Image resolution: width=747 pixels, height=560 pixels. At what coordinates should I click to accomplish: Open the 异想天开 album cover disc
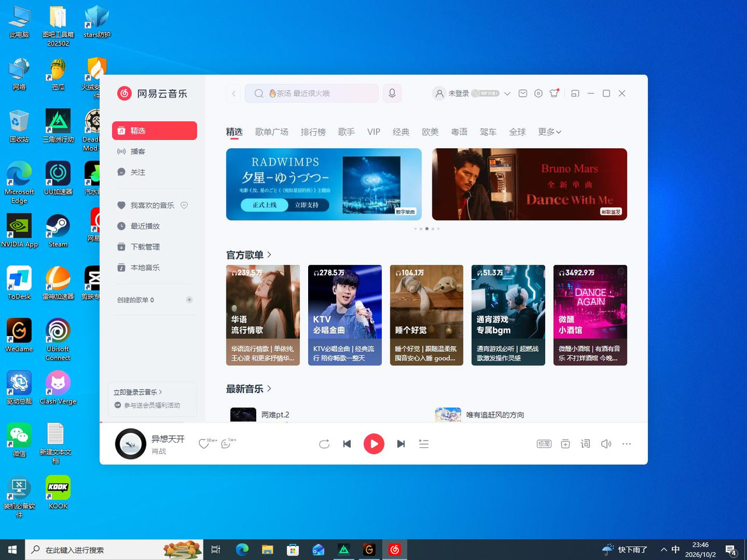(131, 444)
